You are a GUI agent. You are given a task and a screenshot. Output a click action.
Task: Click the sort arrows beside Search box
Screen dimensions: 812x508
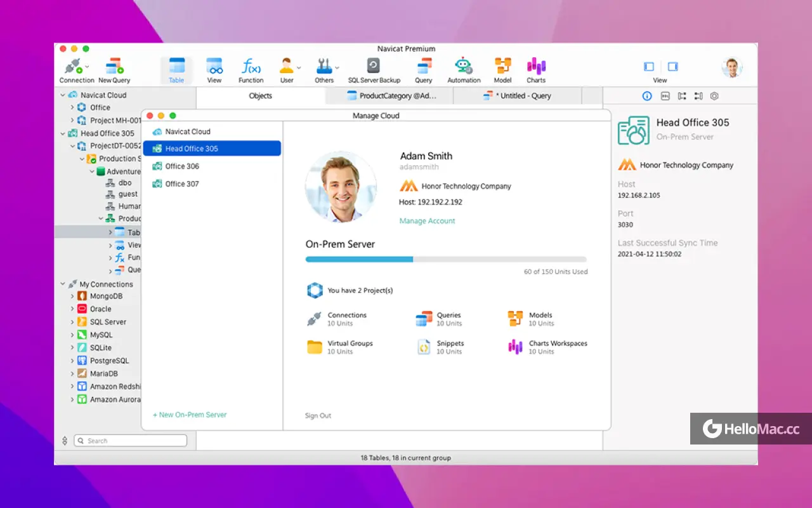tap(64, 441)
